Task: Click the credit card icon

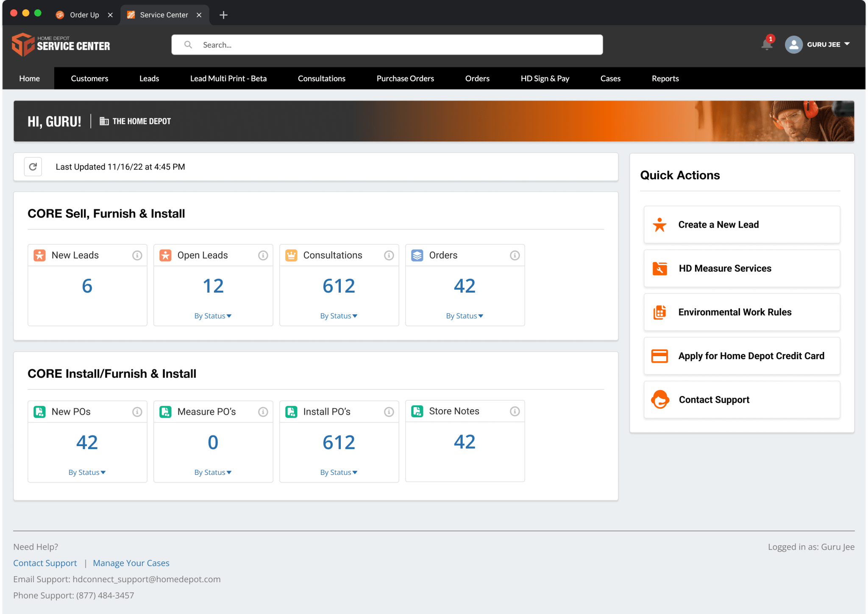Action: coord(659,356)
